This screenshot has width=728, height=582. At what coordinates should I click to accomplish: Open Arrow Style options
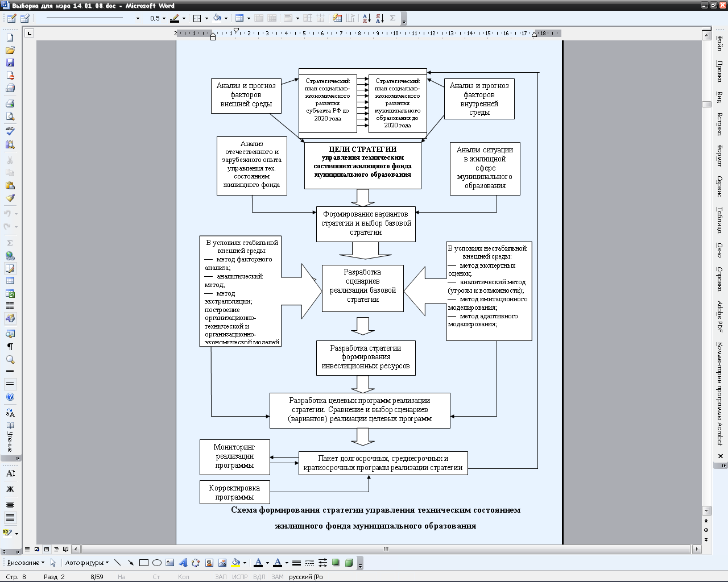322,563
